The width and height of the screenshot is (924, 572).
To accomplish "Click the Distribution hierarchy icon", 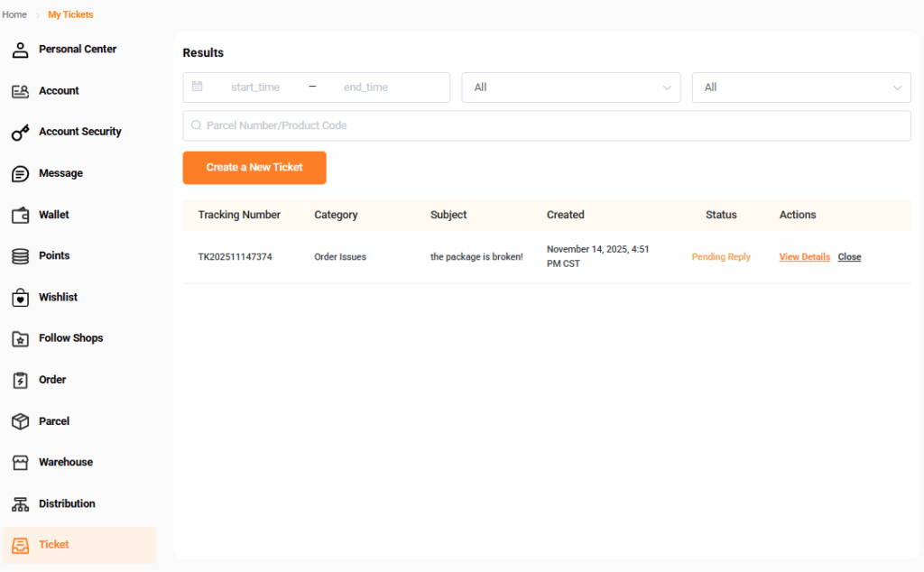I will coord(20,504).
